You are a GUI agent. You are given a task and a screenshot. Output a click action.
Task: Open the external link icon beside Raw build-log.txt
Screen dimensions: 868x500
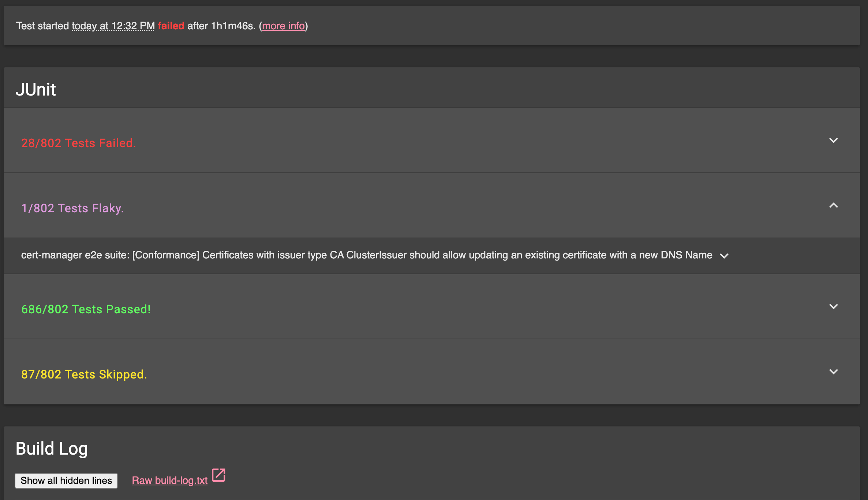(x=218, y=475)
